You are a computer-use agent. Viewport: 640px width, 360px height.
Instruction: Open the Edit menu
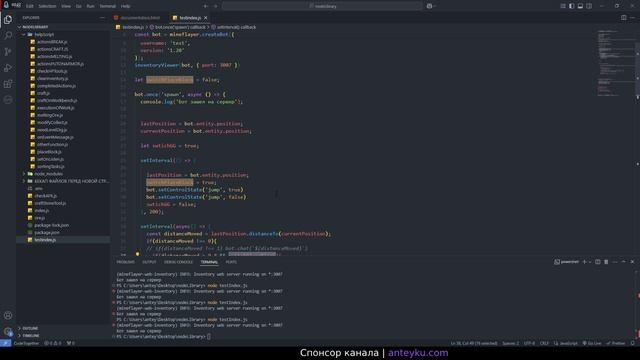[30, 6]
